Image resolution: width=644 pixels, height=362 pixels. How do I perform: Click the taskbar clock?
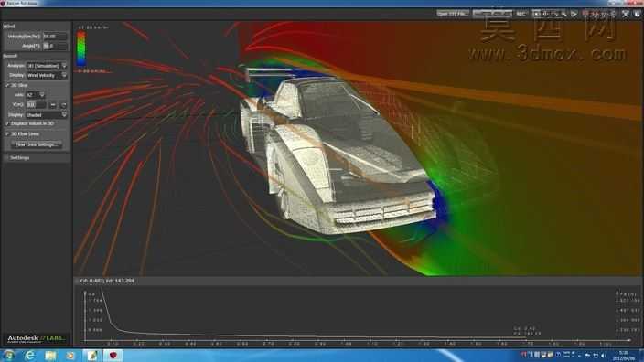(x=624, y=356)
